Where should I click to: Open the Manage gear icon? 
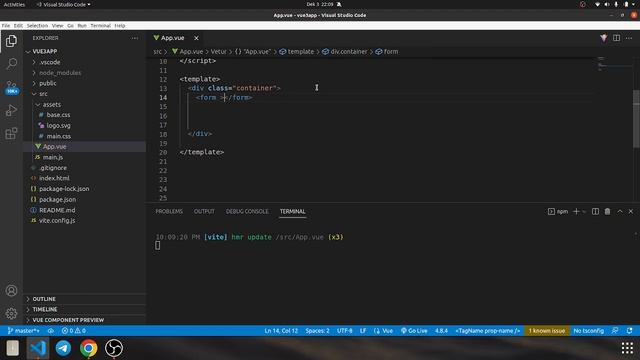click(x=11, y=313)
